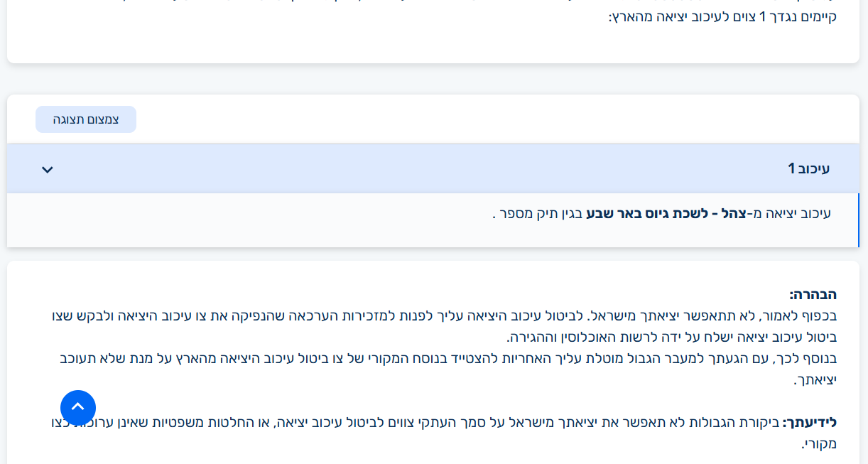Select the עיכוב 1 accordion title
Screen dimensions: 868x464
(x=808, y=169)
